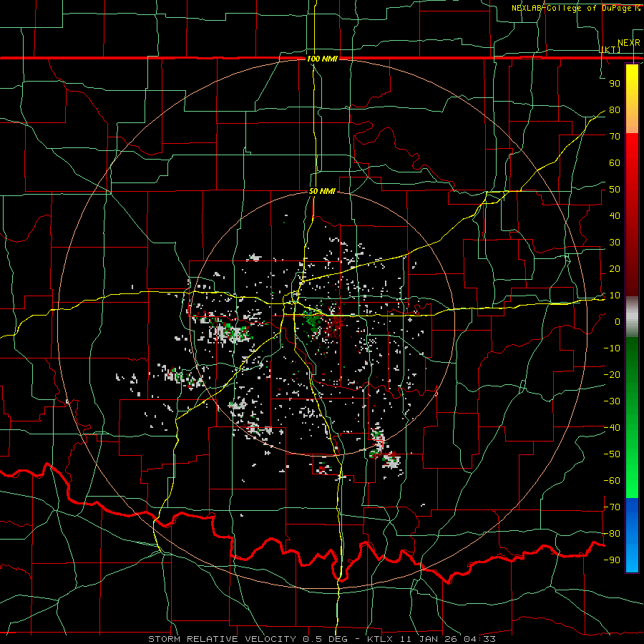Pick the orange band near 70 on scale
The width and height of the screenshot is (644, 644).
tap(632, 122)
